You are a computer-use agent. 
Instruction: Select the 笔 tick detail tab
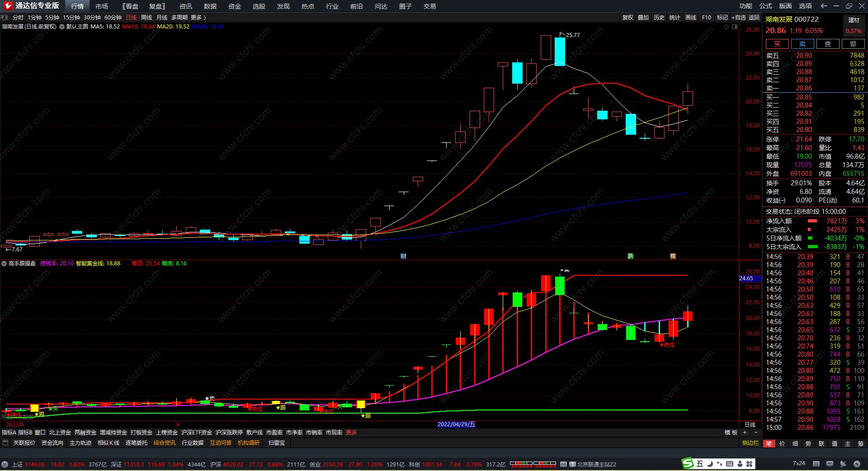click(769, 443)
